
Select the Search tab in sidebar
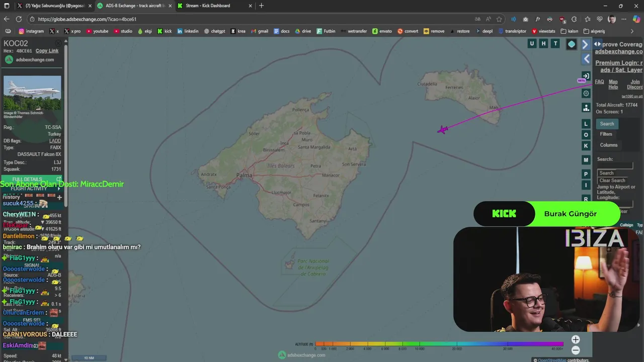607,124
